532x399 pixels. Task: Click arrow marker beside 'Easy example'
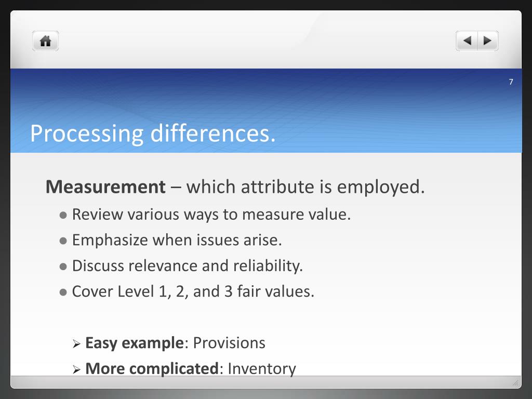point(76,343)
